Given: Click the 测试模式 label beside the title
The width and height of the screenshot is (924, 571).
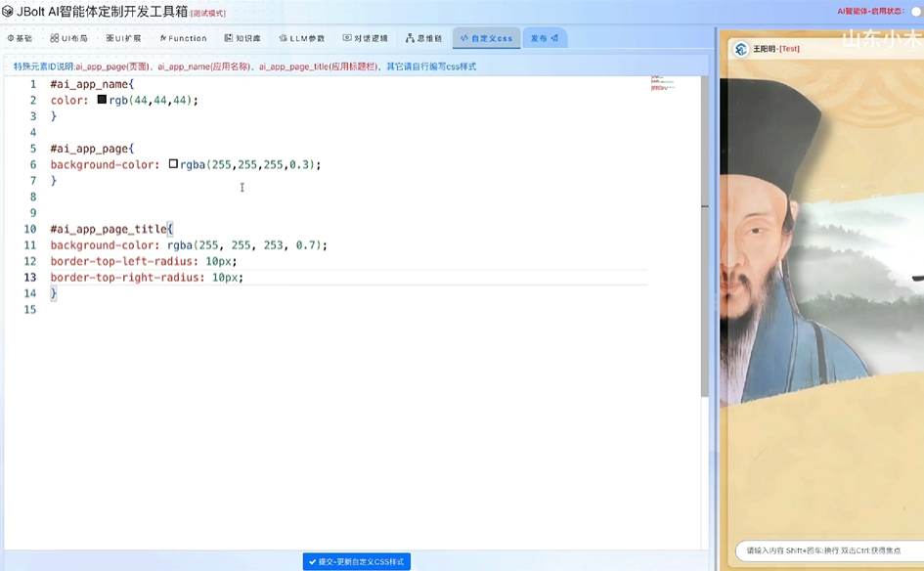Looking at the screenshot, I should (208, 13).
